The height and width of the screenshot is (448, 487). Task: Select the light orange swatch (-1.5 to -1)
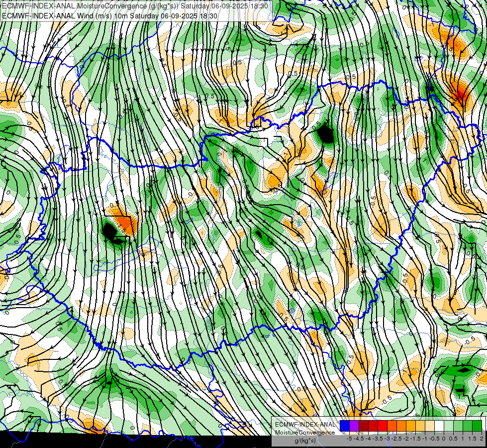coord(420,426)
